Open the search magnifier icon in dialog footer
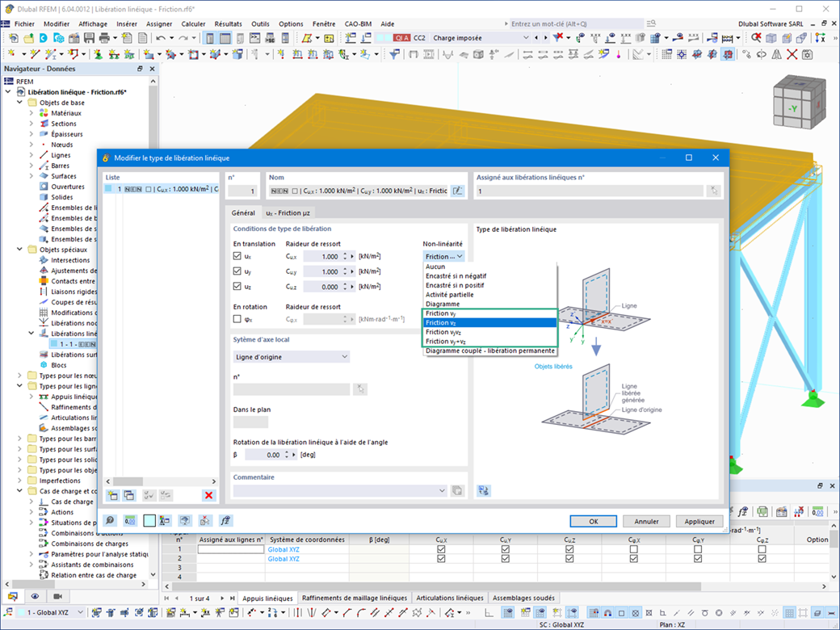The width and height of the screenshot is (840, 630). (x=110, y=520)
